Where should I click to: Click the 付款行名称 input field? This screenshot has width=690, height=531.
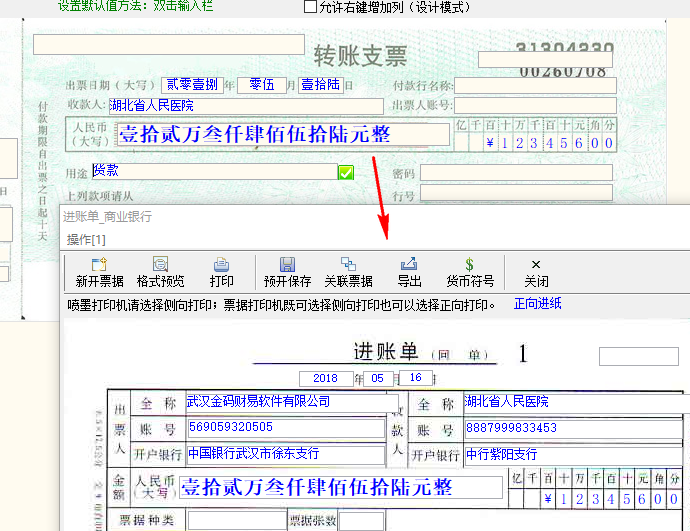(x=535, y=86)
